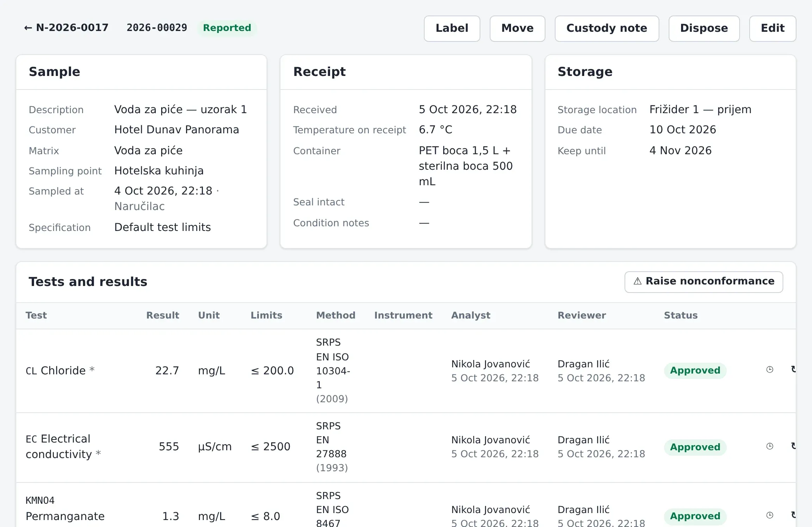This screenshot has height=527, width=812.
Task: Open Custody note
Action: 607,28
